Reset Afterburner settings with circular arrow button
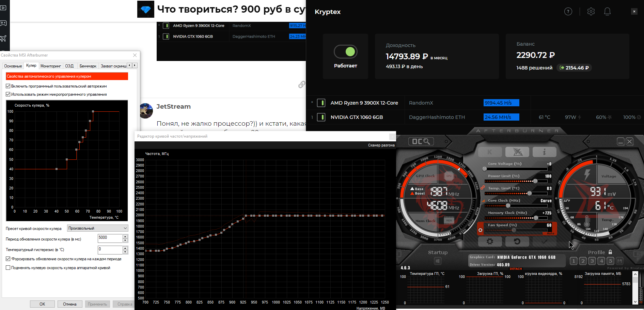The height and width of the screenshot is (310, 644). [517, 242]
